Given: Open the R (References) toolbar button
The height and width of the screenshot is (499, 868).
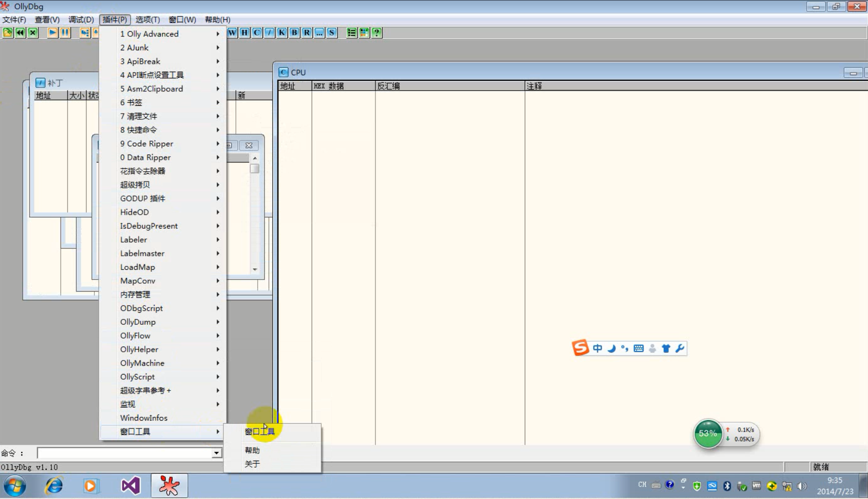Looking at the screenshot, I should click(x=307, y=33).
